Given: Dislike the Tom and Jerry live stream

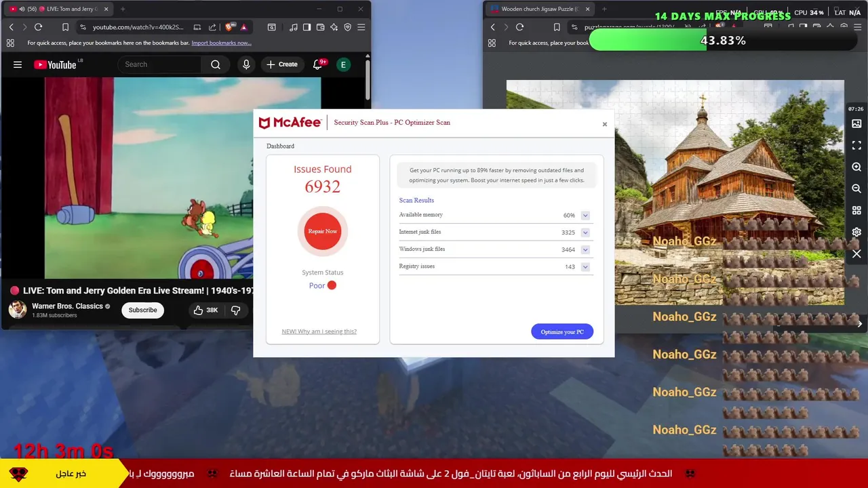Looking at the screenshot, I should pyautogui.click(x=236, y=310).
